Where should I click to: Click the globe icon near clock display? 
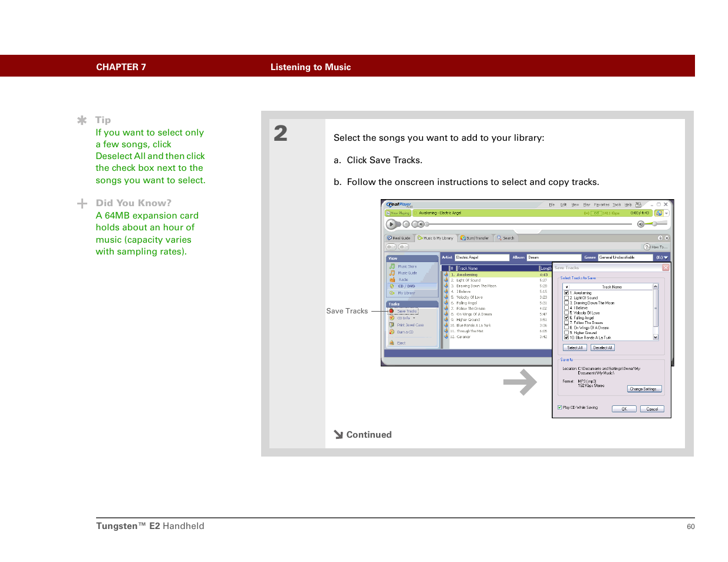(659, 213)
